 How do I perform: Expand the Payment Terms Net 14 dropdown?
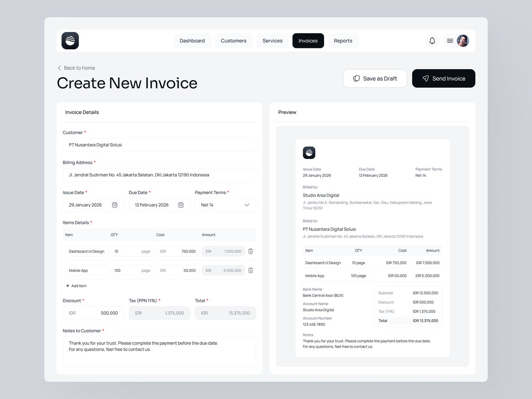tap(226, 205)
